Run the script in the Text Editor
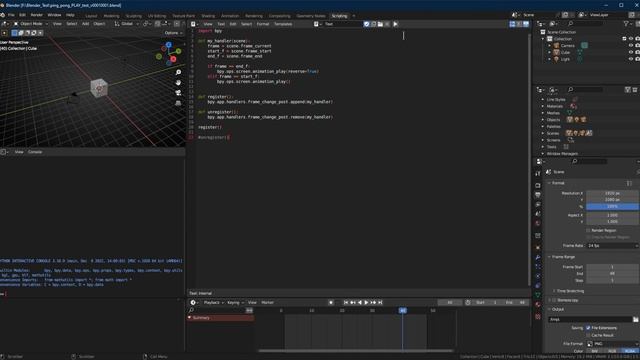Image resolution: width=640 pixels, height=360 pixels. pyautogui.click(x=395, y=24)
